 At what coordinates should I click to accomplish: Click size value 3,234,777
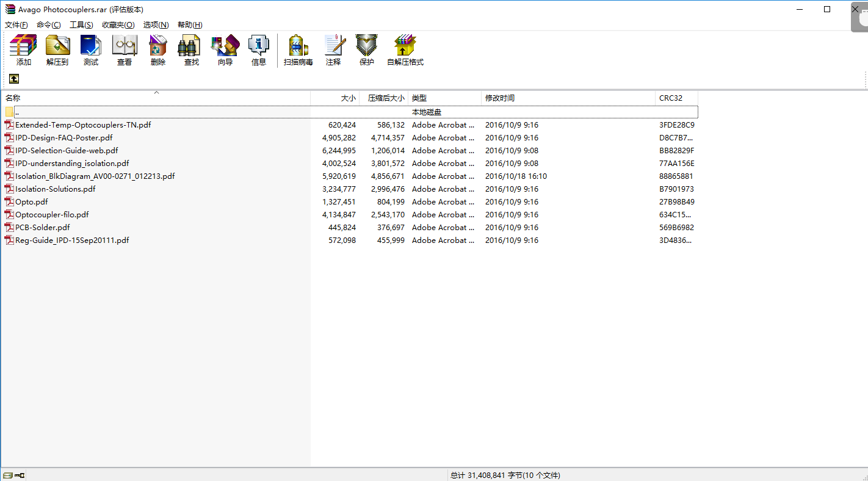coord(339,189)
